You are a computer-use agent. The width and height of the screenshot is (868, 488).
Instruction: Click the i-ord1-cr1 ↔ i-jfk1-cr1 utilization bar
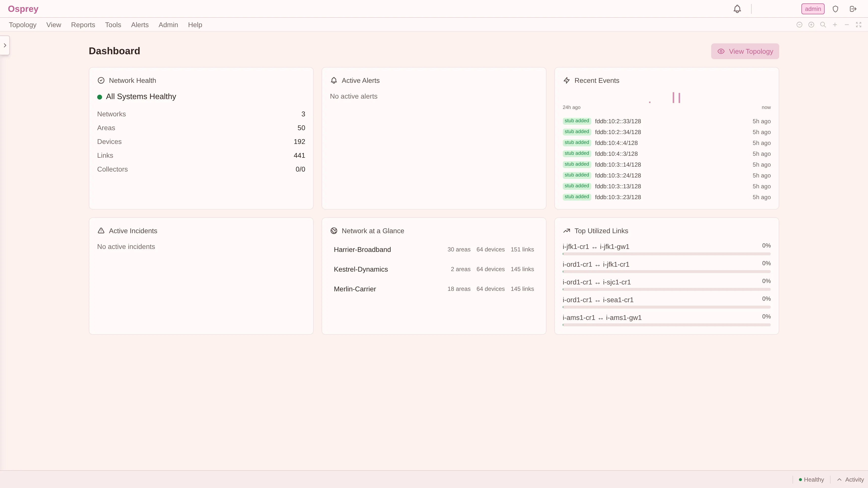coord(667,272)
